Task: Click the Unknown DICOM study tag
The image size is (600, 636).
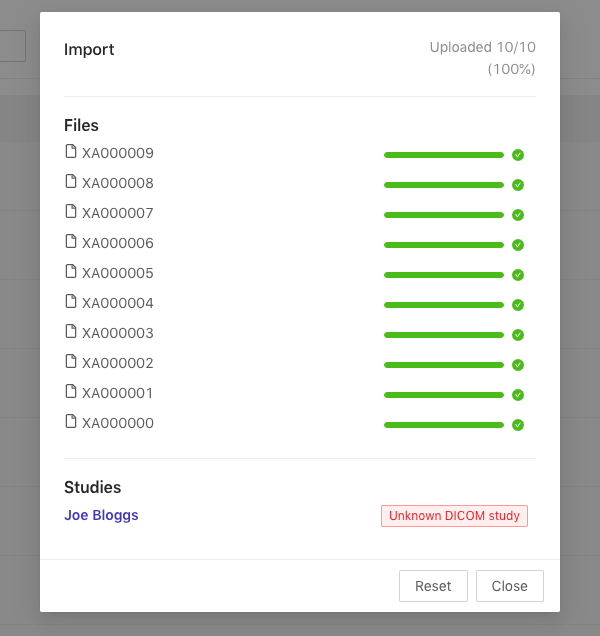Action: click(454, 516)
